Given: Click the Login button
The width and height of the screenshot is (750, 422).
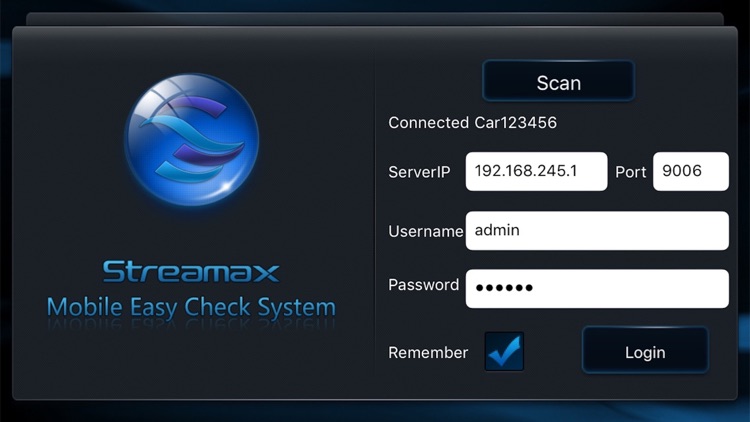Looking at the screenshot, I should point(645,350).
